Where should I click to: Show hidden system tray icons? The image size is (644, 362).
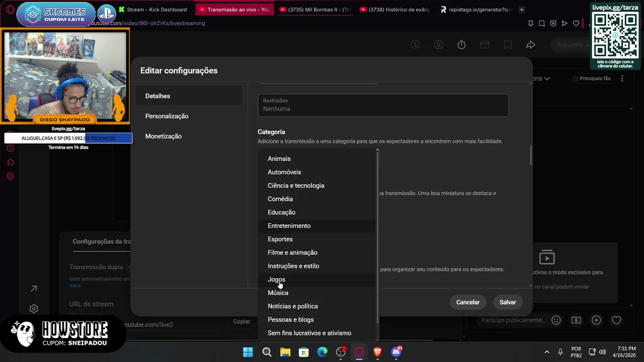click(547, 352)
